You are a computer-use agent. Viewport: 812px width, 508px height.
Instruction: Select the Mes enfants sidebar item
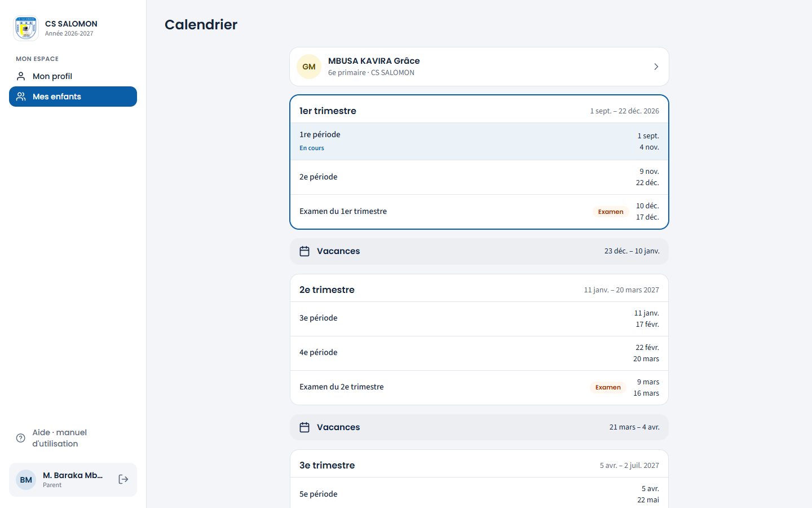[x=73, y=97]
